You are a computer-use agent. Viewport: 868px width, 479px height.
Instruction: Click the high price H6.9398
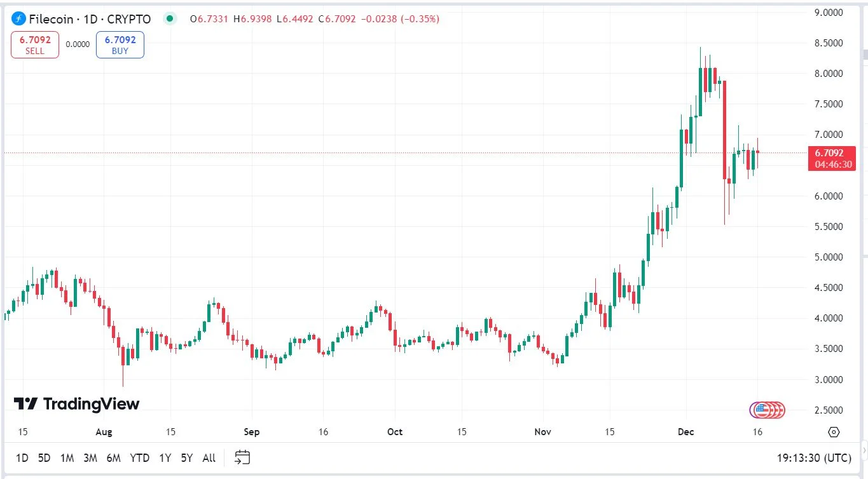pyautogui.click(x=253, y=19)
